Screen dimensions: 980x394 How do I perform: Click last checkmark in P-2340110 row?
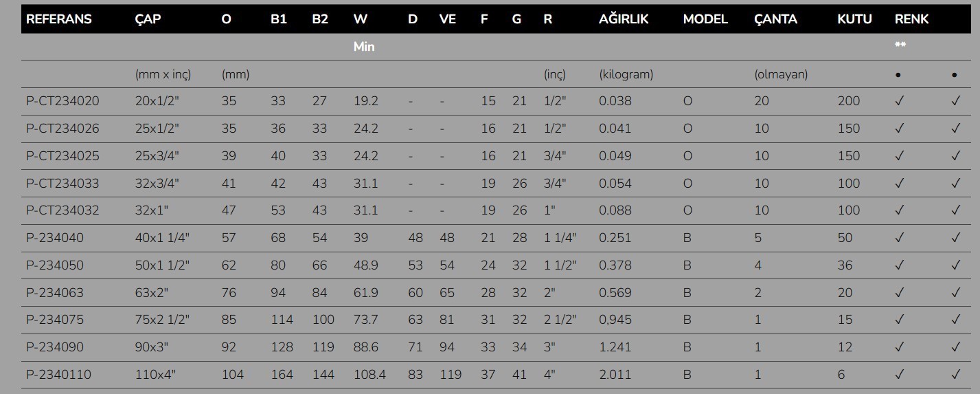point(955,375)
